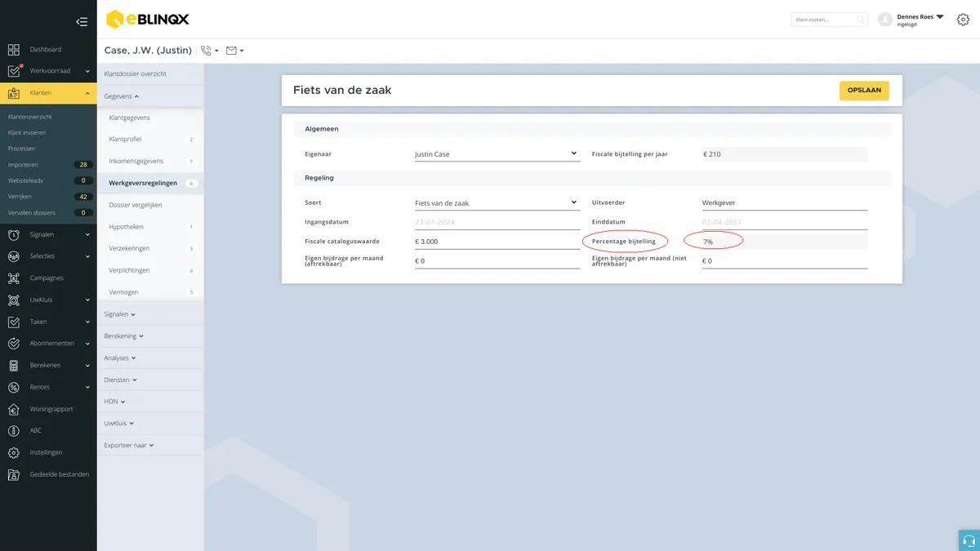Open Instellingen gear in left sidebar
Viewport: 980px width, 551px height.
14,452
